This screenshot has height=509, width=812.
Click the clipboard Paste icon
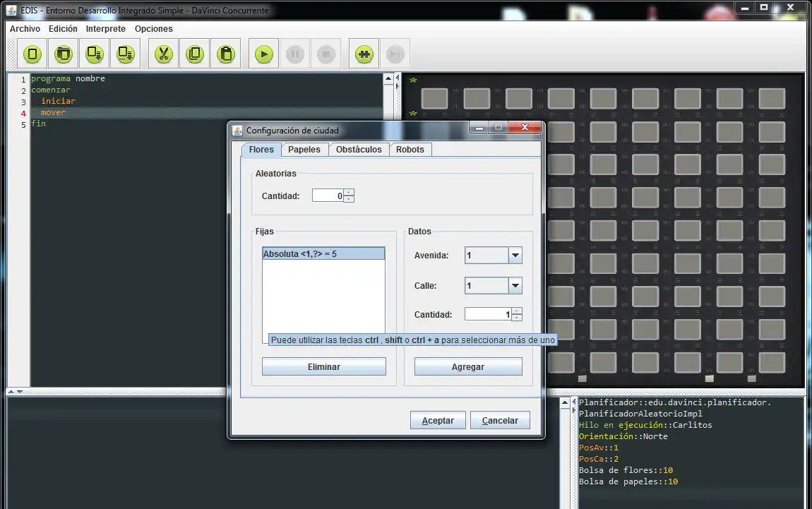225,54
